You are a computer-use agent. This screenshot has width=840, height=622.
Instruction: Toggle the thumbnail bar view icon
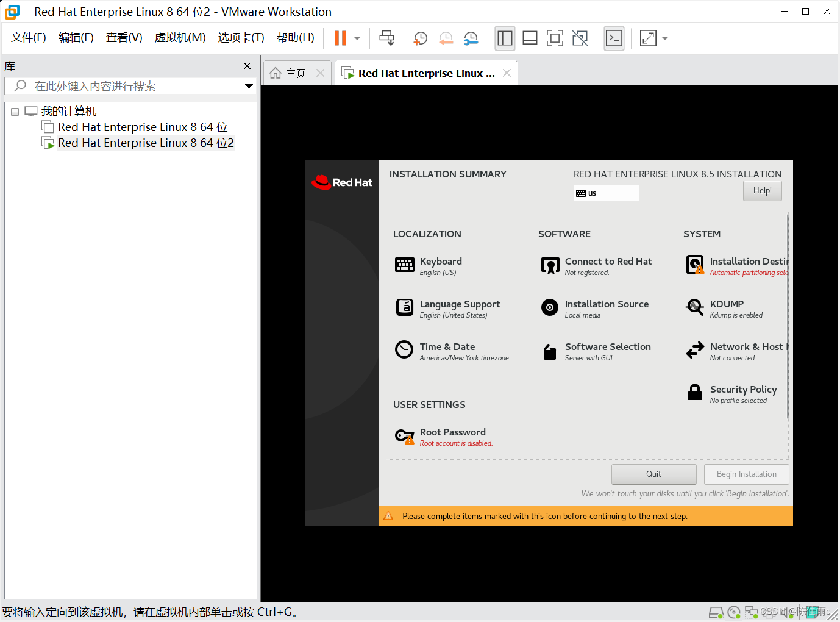[530, 38]
